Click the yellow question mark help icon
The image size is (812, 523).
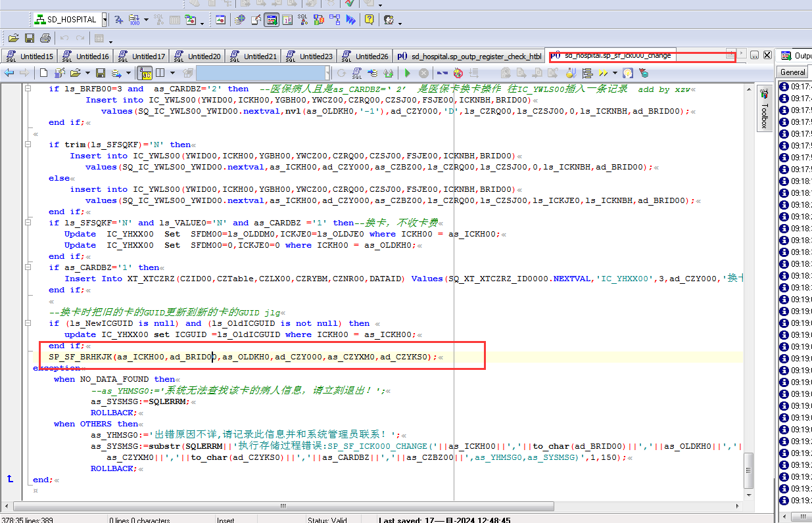coord(369,20)
